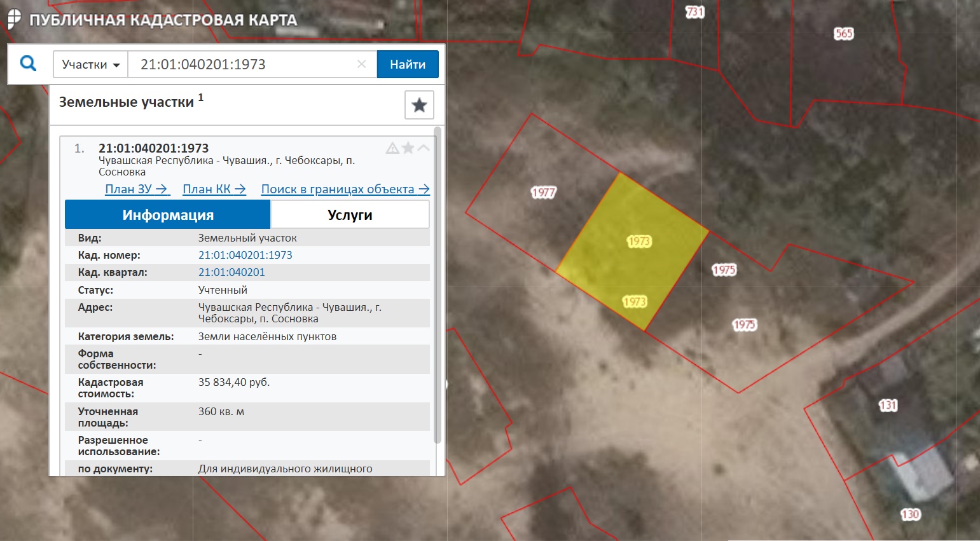Add result 1973 to favorites star
The height and width of the screenshot is (541, 980).
408,148
